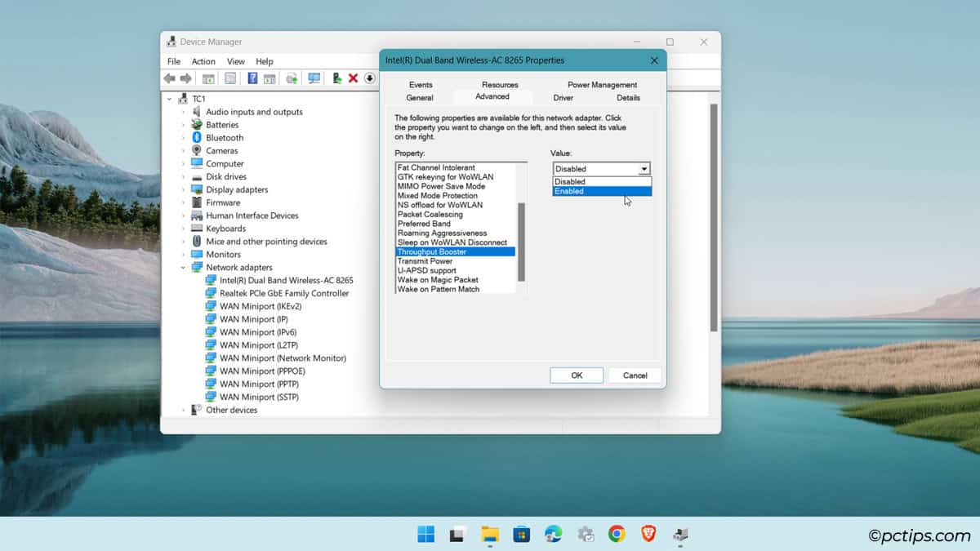This screenshot has height=551, width=980.
Task: Switch to the Events tab
Action: pyautogui.click(x=421, y=85)
